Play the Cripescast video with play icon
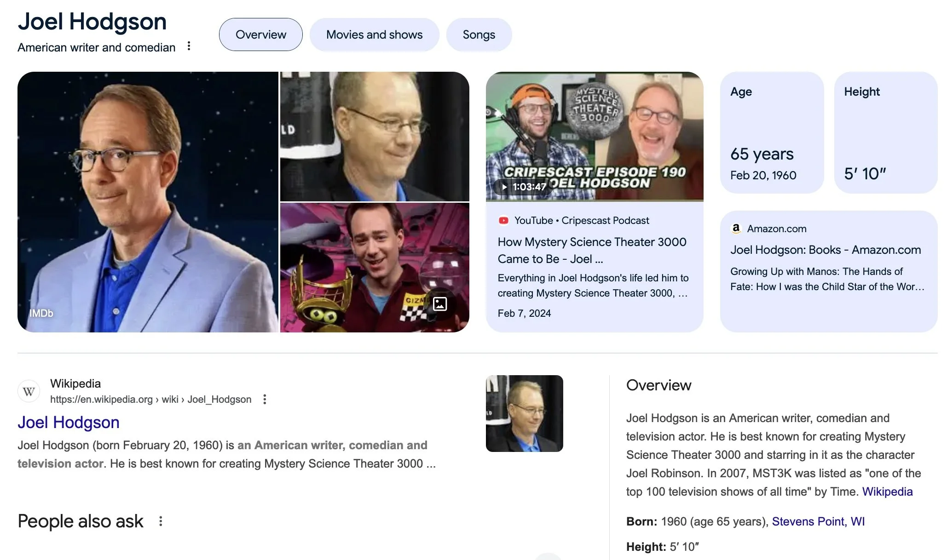This screenshot has width=947, height=560. coord(505,187)
